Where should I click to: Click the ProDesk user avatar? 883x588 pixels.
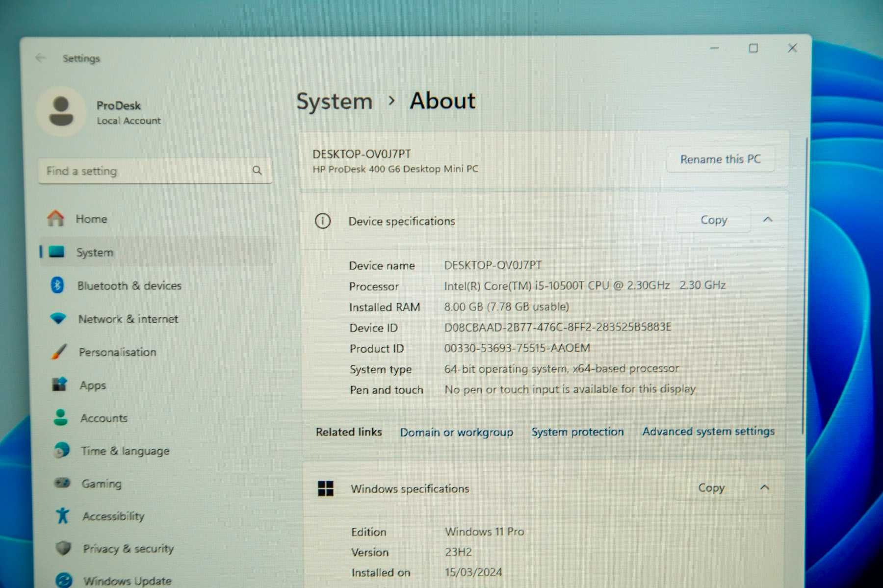(61, 112)
